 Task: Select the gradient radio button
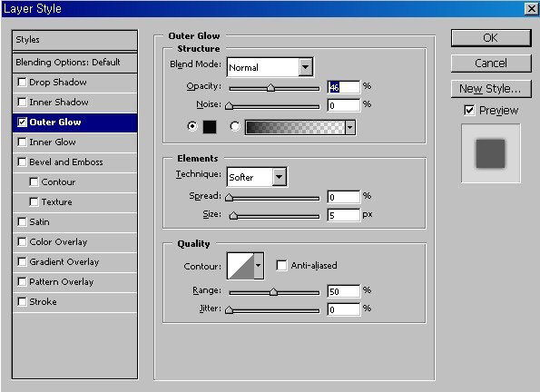coord(235,126)
